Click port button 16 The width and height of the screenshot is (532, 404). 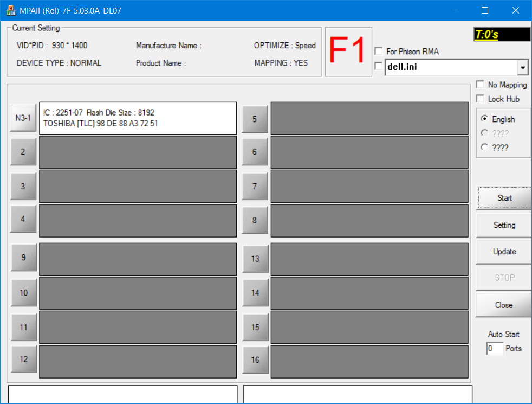[x=256, y=360]
